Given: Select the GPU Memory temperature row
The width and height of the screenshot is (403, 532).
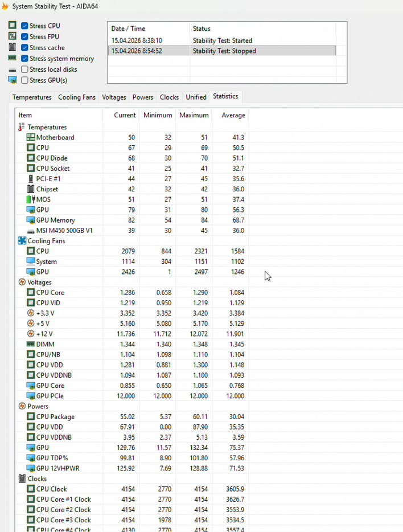Looking at the screenshot, I should tap(55, 220).
